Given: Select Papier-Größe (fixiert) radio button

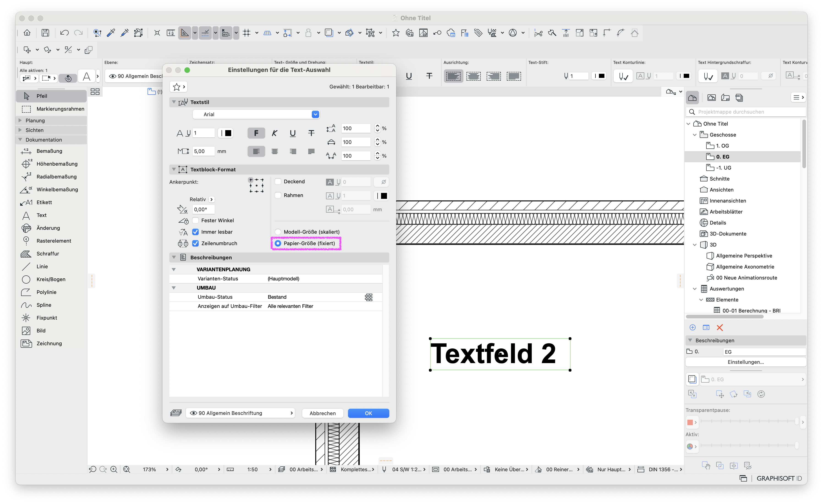Looking at the screenshot, I should pos(278,244).
